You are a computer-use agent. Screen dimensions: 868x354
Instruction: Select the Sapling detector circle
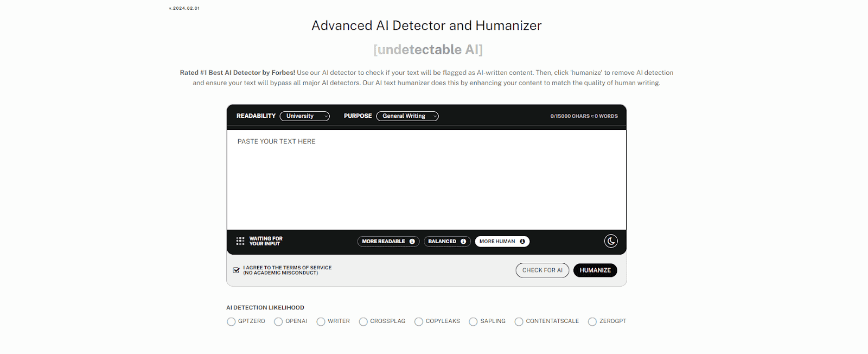coord(473,321)
